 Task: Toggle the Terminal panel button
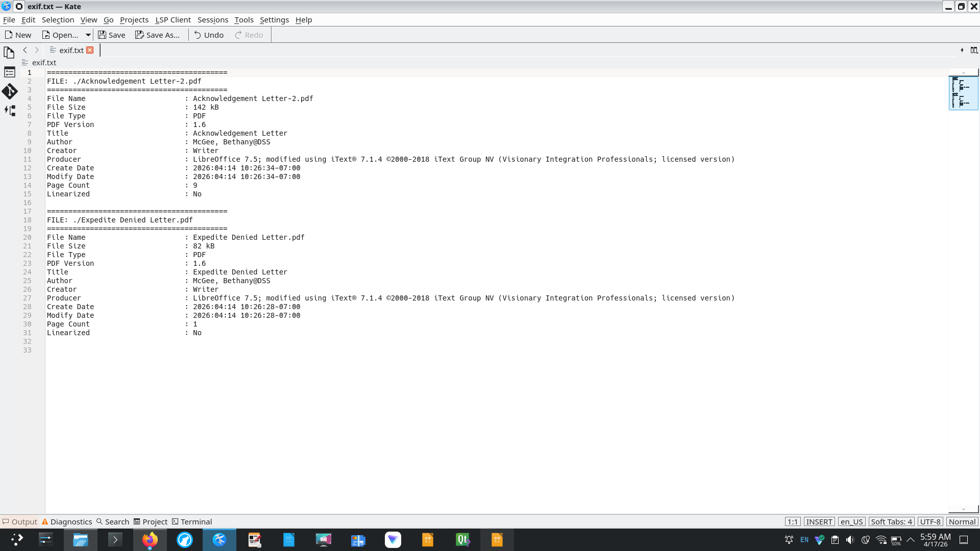tap(192, 521)
